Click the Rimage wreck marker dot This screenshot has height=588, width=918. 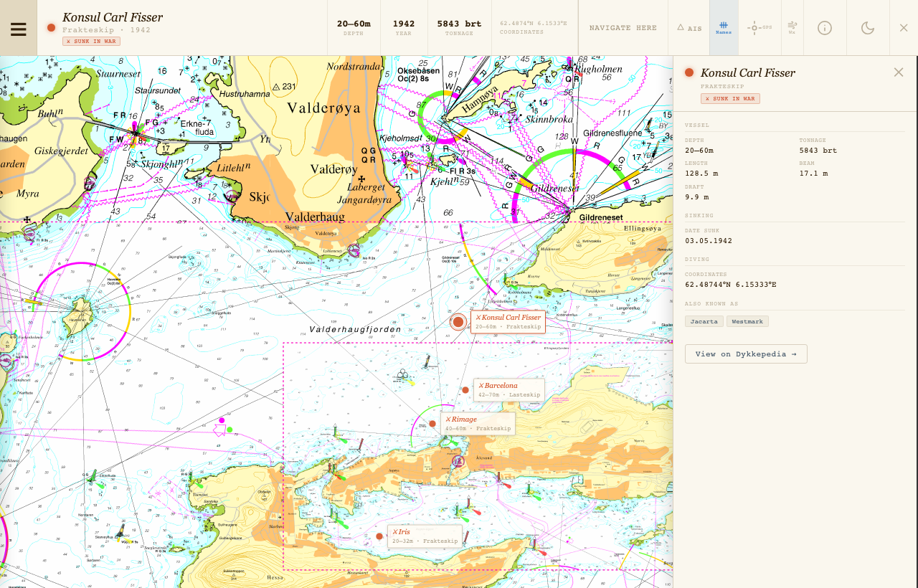coord(432,424)
